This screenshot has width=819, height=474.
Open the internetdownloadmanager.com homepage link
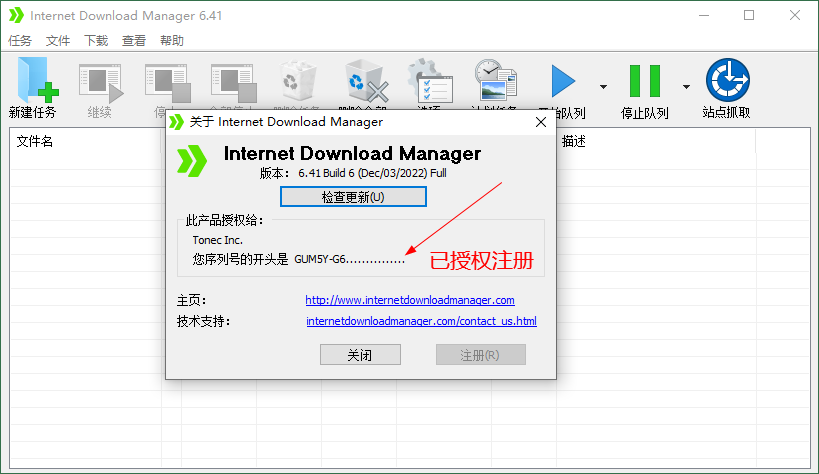click(x=410, y=300)
